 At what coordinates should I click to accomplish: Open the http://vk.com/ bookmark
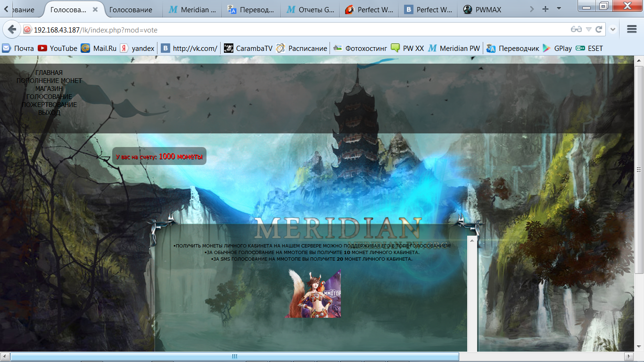pos(189,48)
